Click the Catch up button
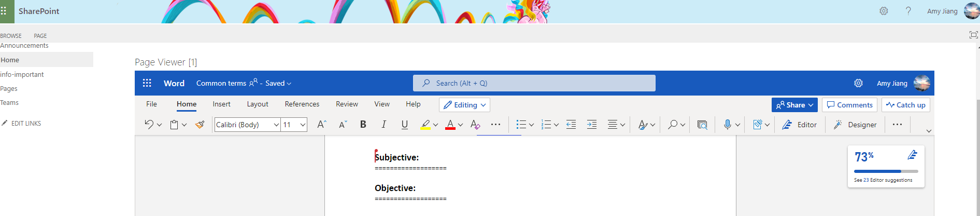Screen dimensions: 980x216 906,105
